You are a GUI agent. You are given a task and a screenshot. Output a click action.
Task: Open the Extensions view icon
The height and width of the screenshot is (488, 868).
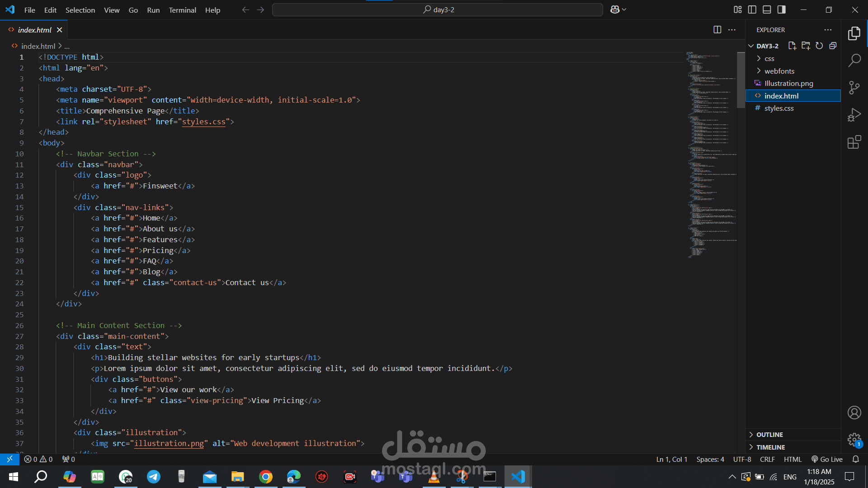pyautogui.click(x=854, y=142)
